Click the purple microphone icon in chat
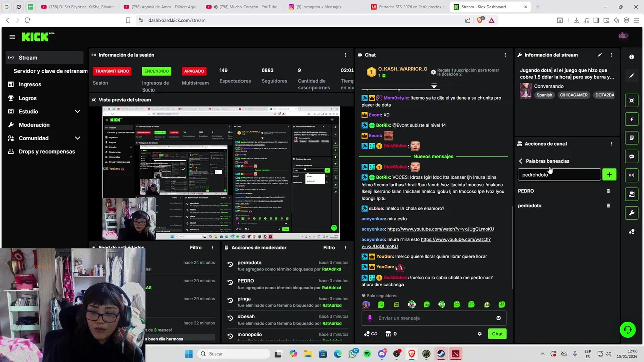Screen dimensions: 644x362 pyautogui.click(x=370, y=318)
